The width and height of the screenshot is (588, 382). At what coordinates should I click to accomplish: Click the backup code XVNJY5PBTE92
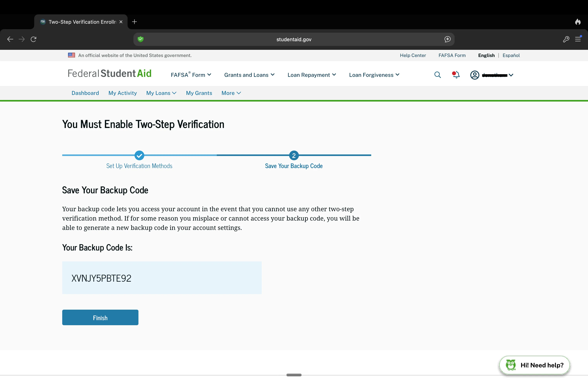[101, 278]
